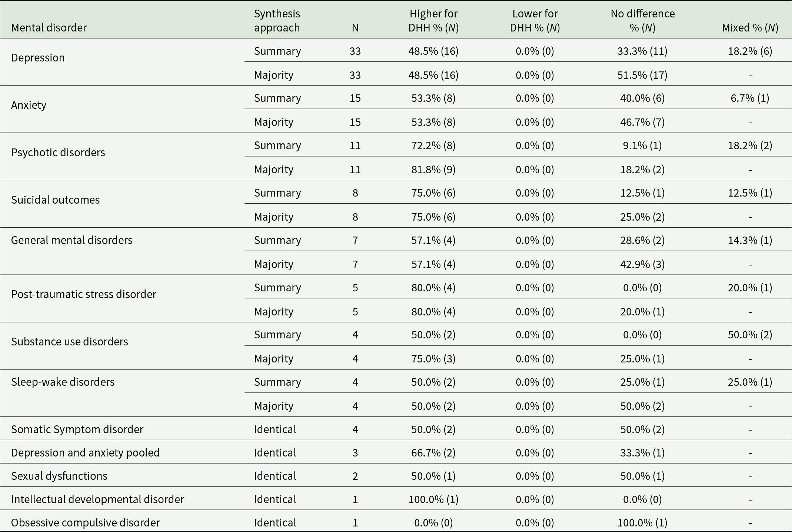Image resolution: width=792 pixels, height=532 pixels.
Task: Select the 72.2% (8) cell
Action: pos(433,145)
